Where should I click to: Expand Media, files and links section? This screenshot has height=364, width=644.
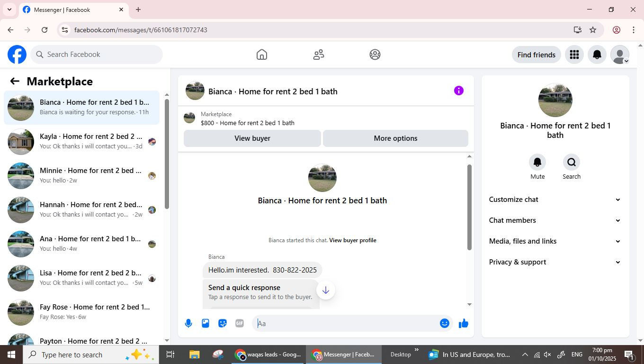point(555,241)
